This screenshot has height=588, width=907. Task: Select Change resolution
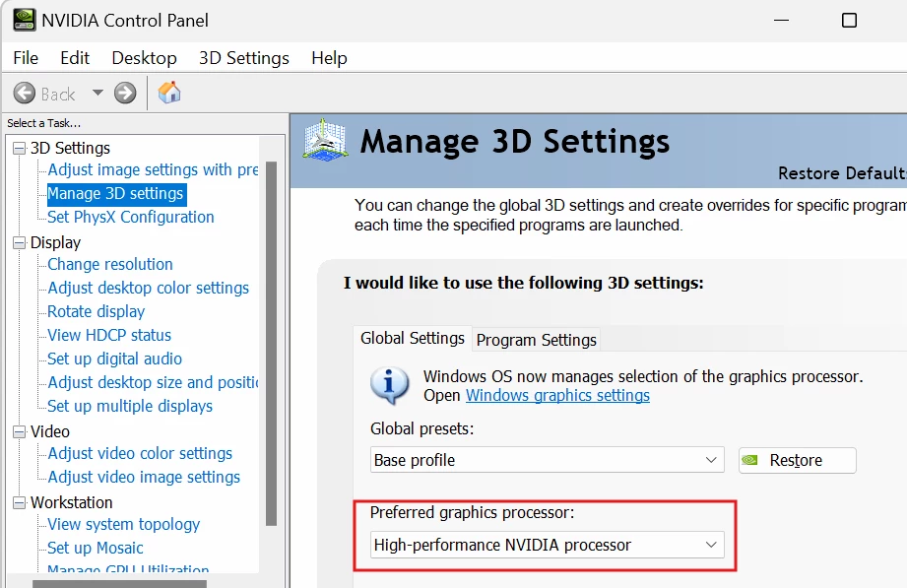110,264
